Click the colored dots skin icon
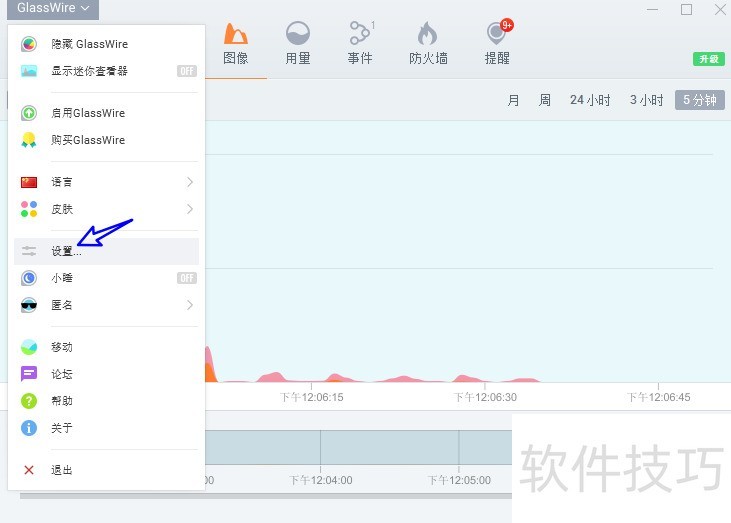The height and width of the screenshot is (523, 731). 29,209
